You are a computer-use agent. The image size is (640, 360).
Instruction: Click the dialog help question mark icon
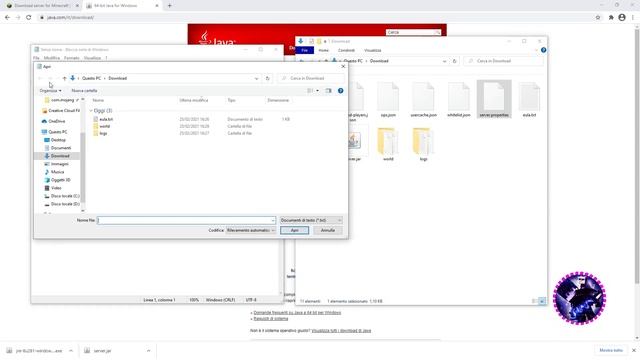coord(340,91)
